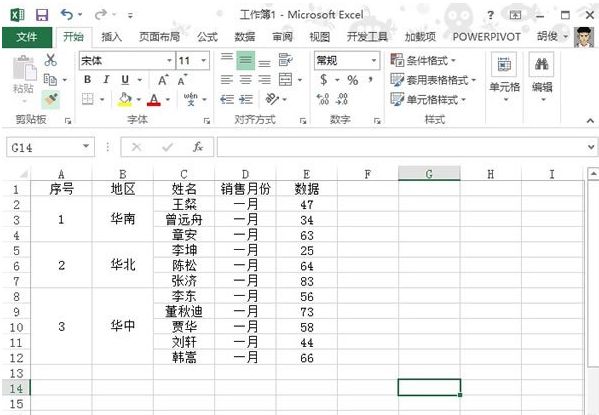
Task: Open the 编辑 editing dropdown
Action: point(542,78)
